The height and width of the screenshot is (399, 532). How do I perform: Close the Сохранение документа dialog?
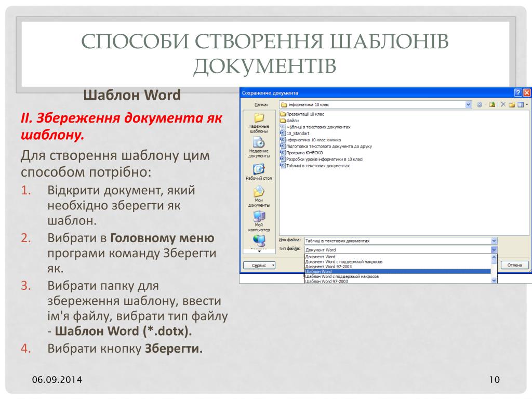pos(527,92)
